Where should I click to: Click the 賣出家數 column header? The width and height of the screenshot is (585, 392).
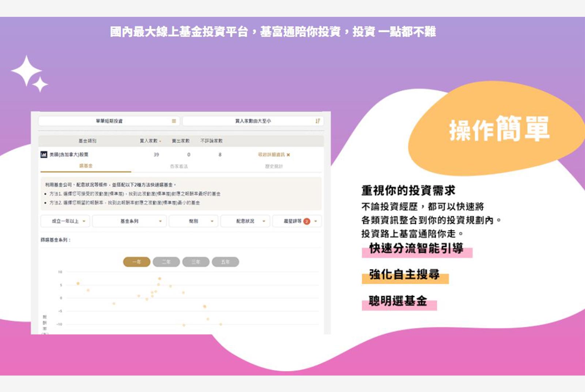[181, 141]
